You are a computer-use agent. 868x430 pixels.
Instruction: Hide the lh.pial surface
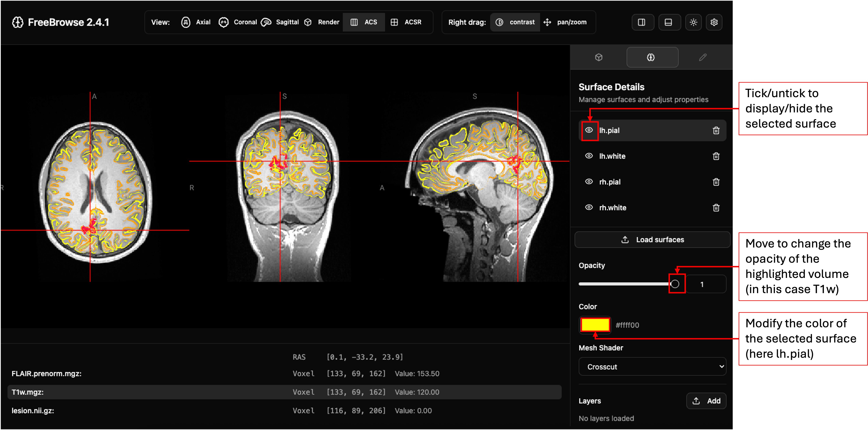point(589,130)
